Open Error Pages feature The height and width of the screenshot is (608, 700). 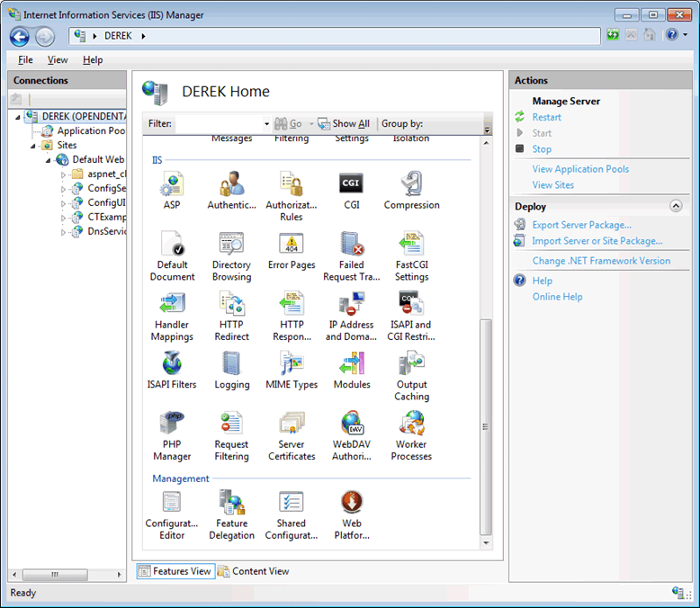click(x=292, y=250)
